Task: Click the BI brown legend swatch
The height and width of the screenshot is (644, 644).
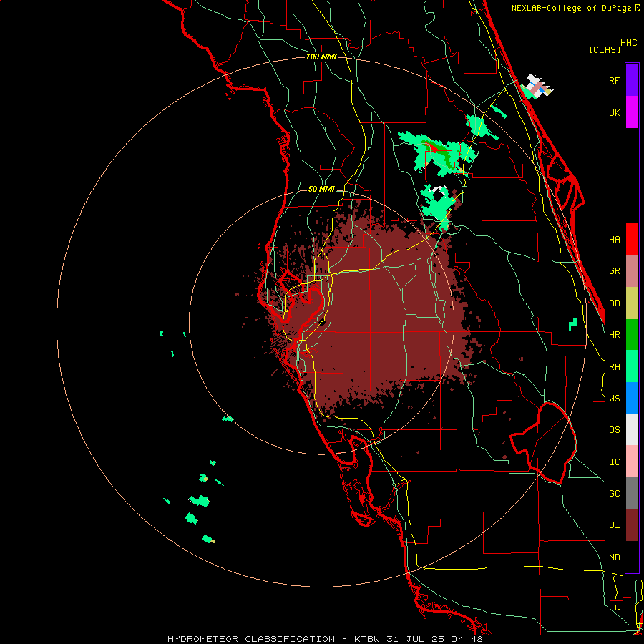Action: (632, 525)
